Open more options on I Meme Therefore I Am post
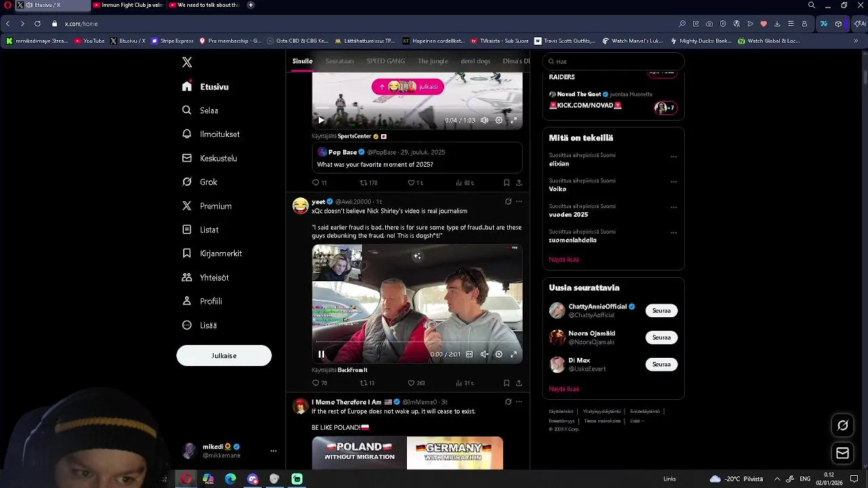 coord(519,402)
